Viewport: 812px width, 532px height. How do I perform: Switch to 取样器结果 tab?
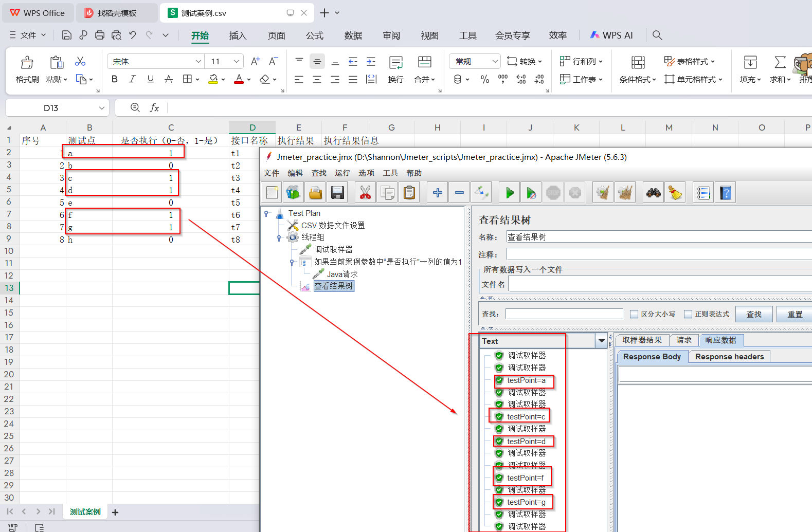[642, 340]
